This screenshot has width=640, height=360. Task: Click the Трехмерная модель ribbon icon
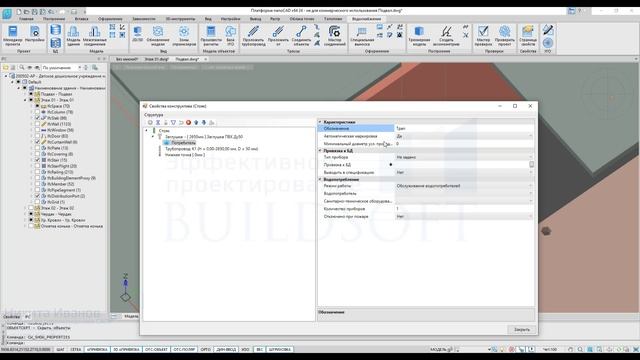click(419, 36)
